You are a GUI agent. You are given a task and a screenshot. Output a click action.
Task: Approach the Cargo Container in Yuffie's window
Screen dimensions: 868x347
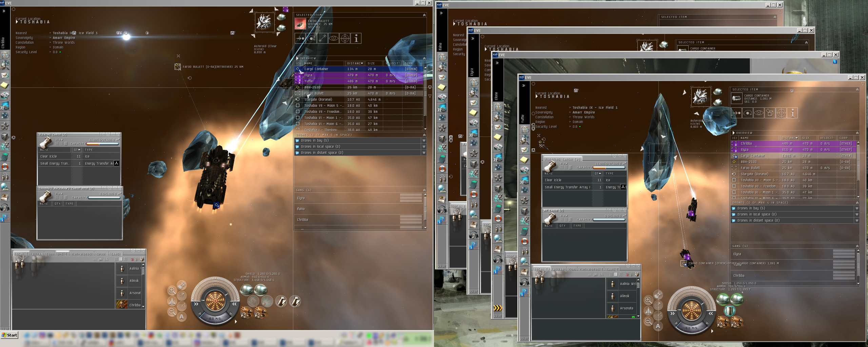click(x=736, y=113)
